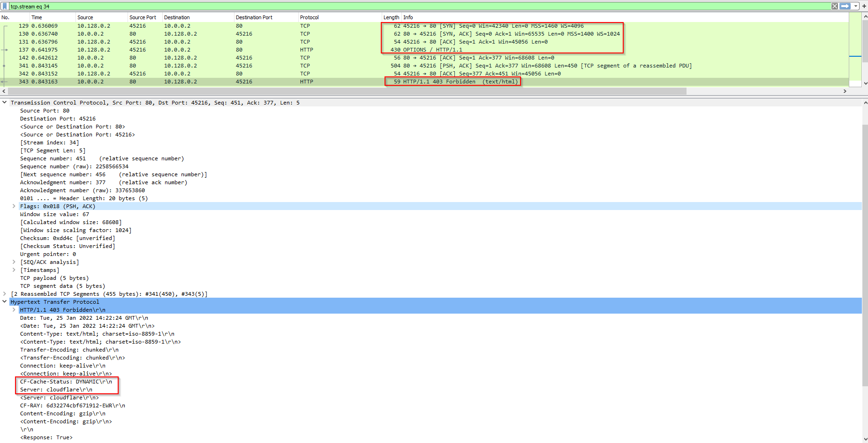Clear the display filter with the X icon
The image size is (868, 443).
835,6
